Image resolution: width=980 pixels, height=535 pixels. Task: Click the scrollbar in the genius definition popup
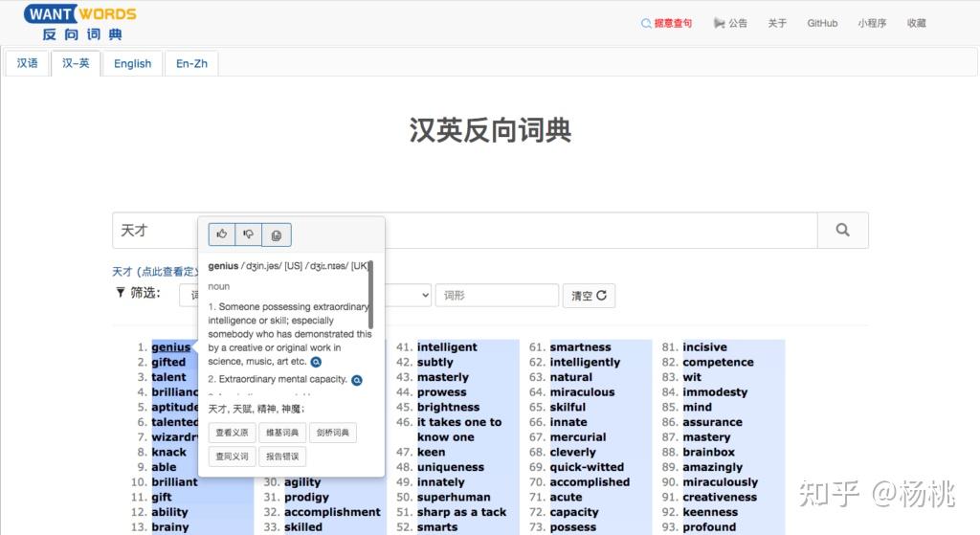(370, 295)
